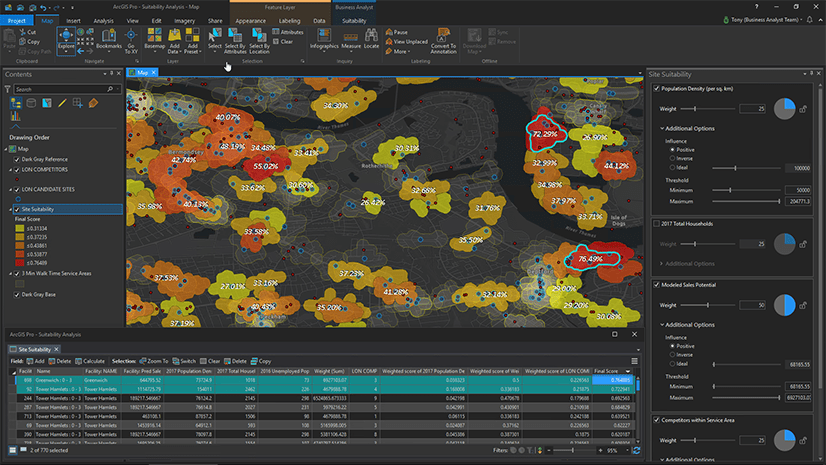Viewport: 826px width, 465px height.
Task: Uncheck Dark Gray Reference layer
Action: pyautogui.click(x=17, y=159)
